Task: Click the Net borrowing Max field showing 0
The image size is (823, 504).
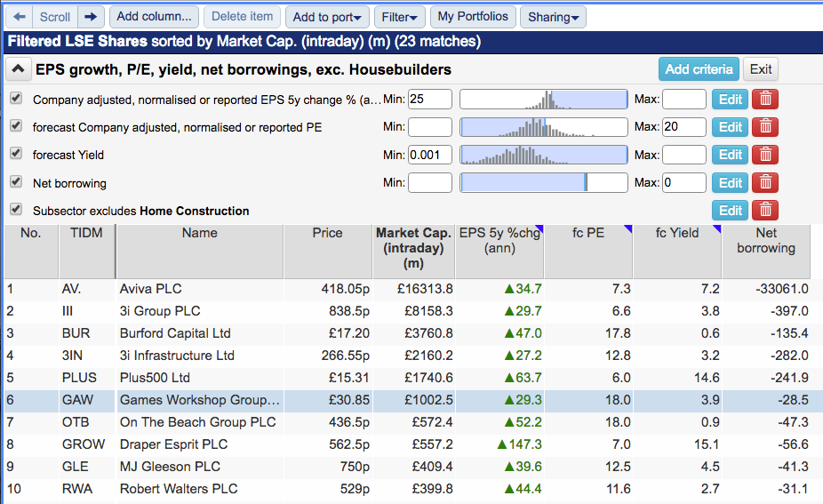Action: [684, 183]
